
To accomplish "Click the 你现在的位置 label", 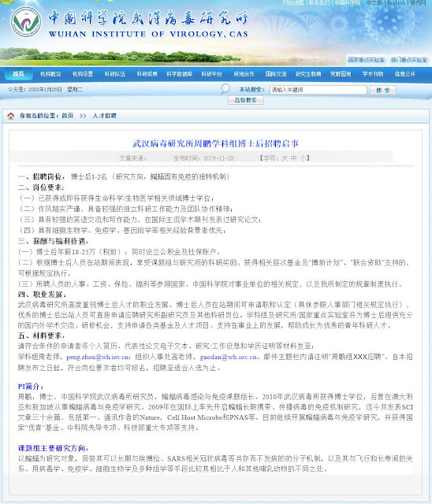I will point(39,116).
